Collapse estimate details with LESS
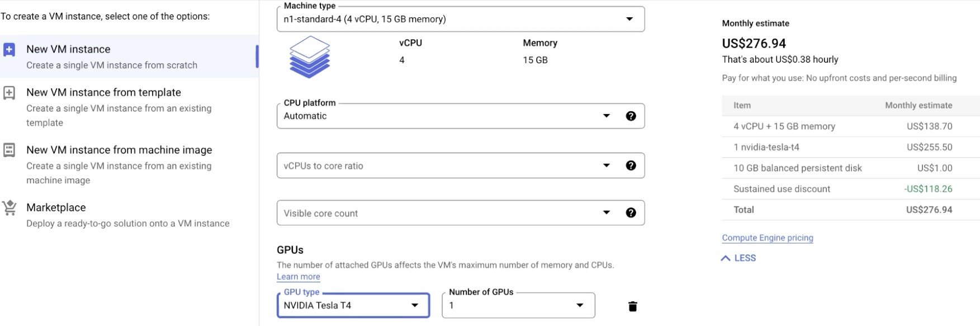Image resolution: width=980 pixels, height=326 pixels. point(738,258)
